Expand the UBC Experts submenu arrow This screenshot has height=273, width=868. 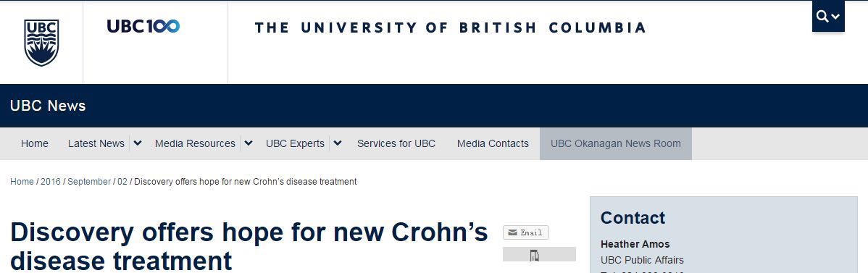pyautogui.click(x=338, y=143)
